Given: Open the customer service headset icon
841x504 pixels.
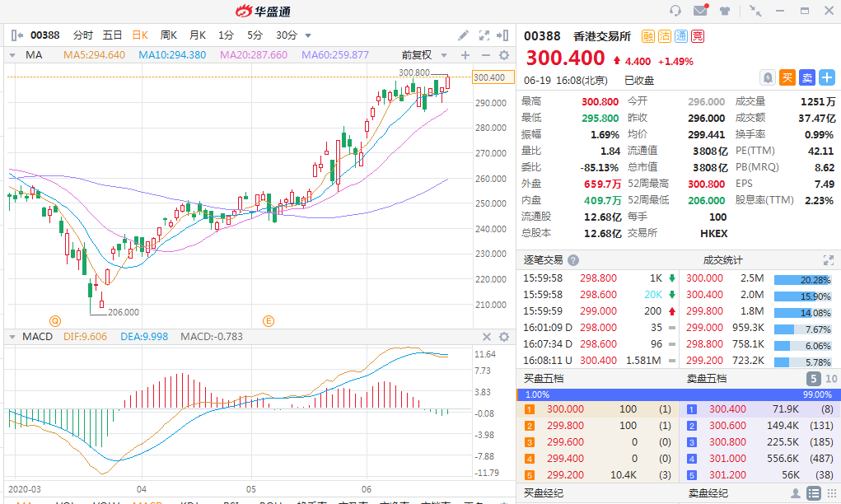Looking at the screenshot, I should tap(675, 11).
